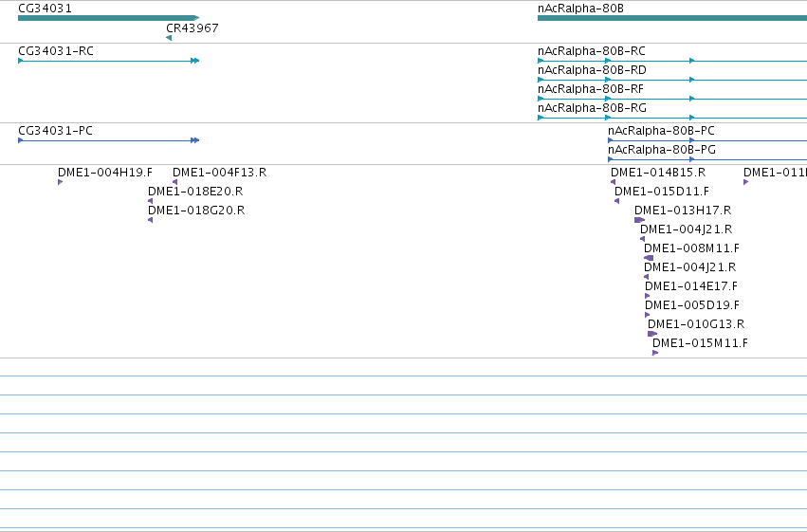Select the nAcRalpha-80B-RG transcript label
This screenshot has height=532, width=807.
click(592, 108)
